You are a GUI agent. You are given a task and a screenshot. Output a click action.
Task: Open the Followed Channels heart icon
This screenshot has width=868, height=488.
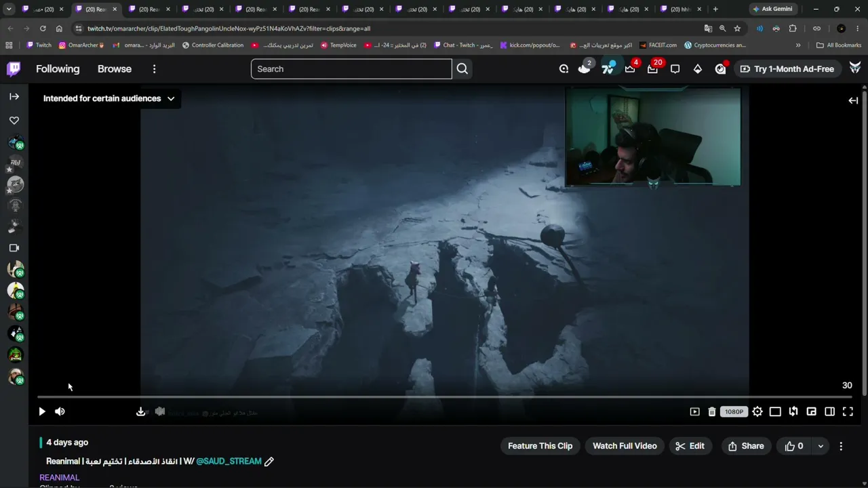14,121
